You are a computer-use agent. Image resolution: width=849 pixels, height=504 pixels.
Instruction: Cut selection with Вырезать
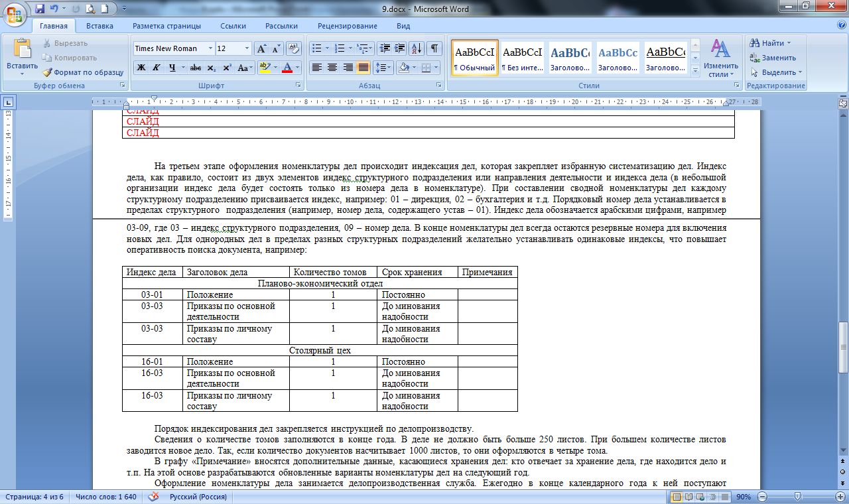tap(65, 43)
